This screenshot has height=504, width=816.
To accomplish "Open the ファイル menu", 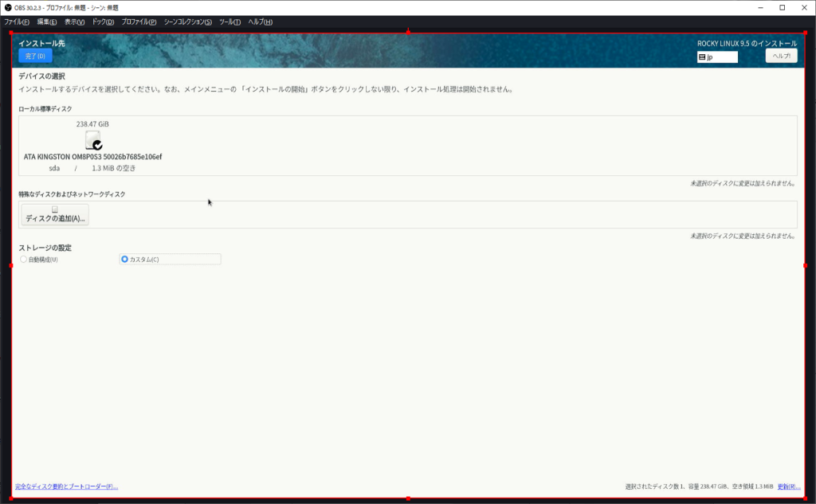I will (x=17, y=21).
